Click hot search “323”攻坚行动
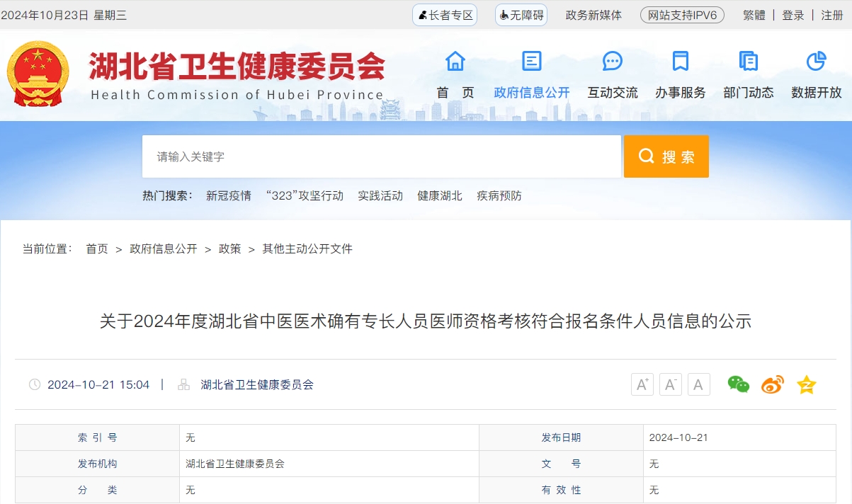This screenshot has width=852, height=504. [x=305, y=196]
